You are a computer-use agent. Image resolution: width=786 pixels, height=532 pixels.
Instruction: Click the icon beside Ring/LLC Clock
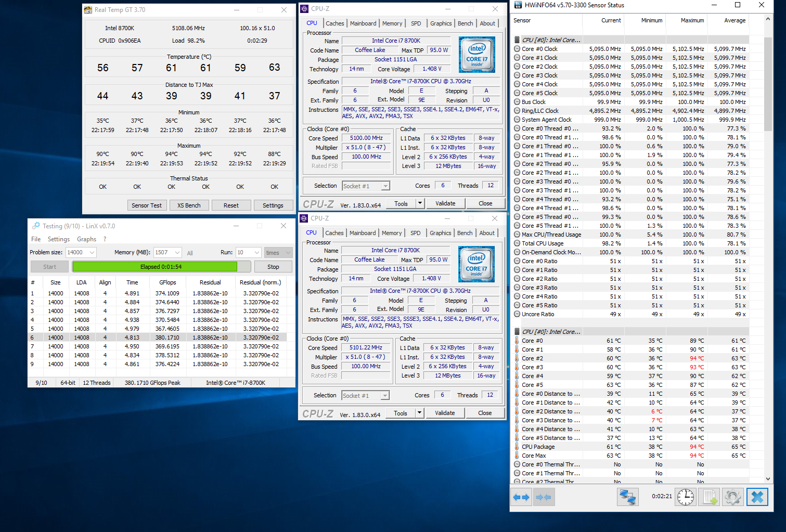(517, 111)
